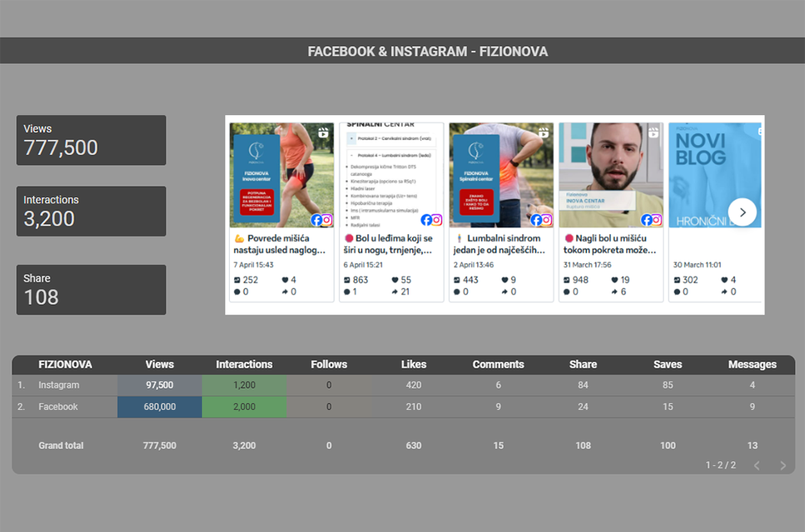The width and height of the screenshot is (805, 532).
Task: Sort table by Likes column header
Action: point(414,364)
